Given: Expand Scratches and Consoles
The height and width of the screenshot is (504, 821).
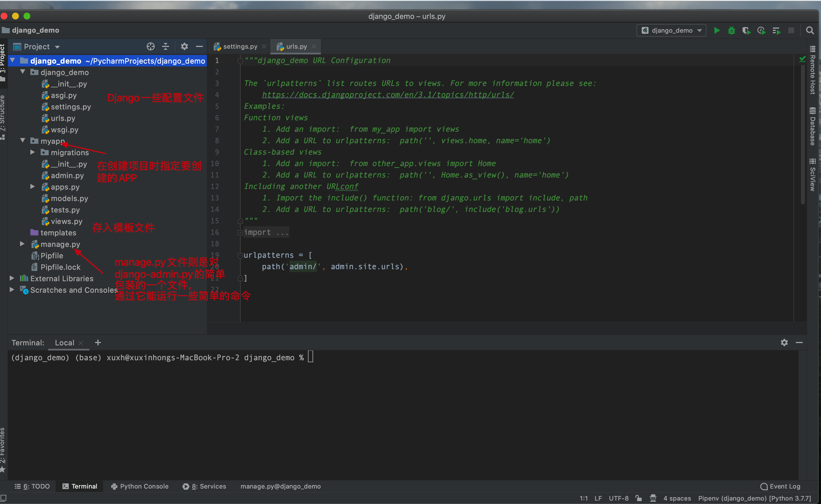Looking at the screenshot, I should click(12, 290).
